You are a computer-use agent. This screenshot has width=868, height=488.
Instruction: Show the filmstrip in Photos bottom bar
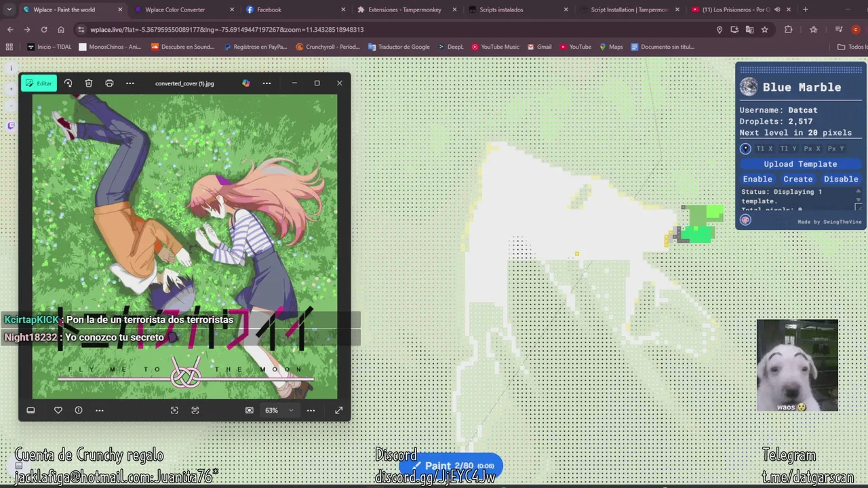(31, 410)
